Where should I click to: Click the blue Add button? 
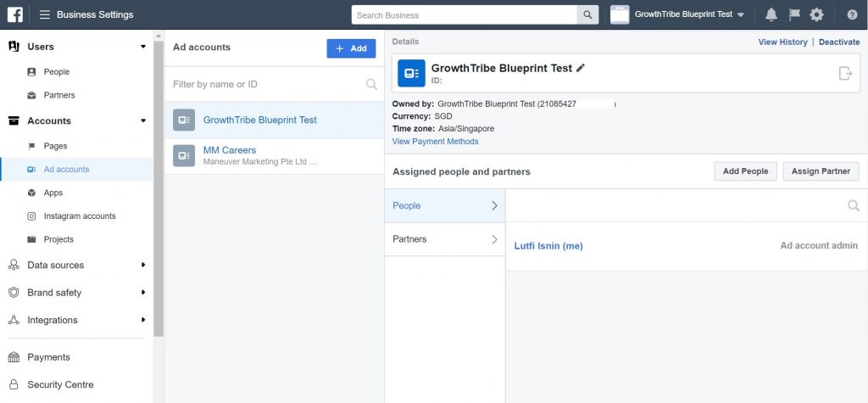(x=351, y=48)
